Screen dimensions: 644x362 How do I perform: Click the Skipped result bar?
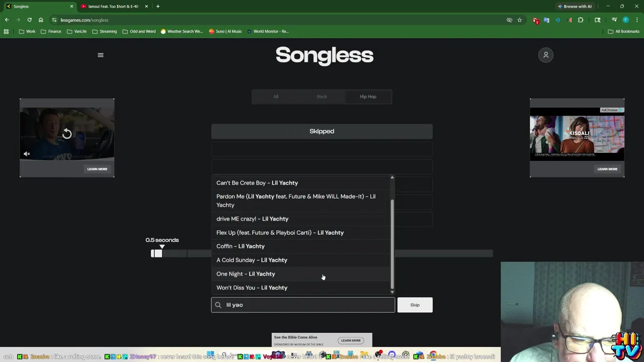click(x=322, y=131)
